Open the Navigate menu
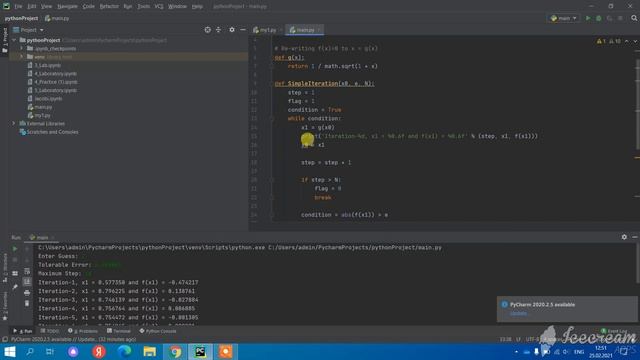This screenshot has height=360, width=640. click(67, 7)
